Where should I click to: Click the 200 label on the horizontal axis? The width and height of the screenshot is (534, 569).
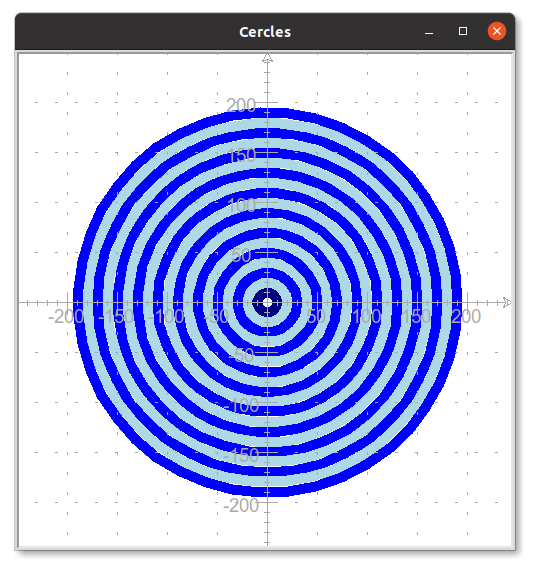click(x=466, y=317)
